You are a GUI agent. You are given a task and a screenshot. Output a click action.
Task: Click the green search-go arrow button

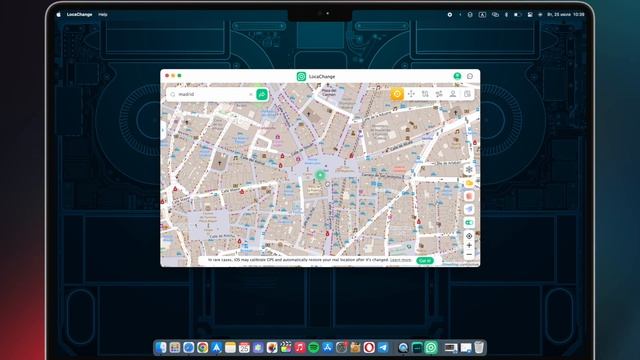click(x=262, y=94)
